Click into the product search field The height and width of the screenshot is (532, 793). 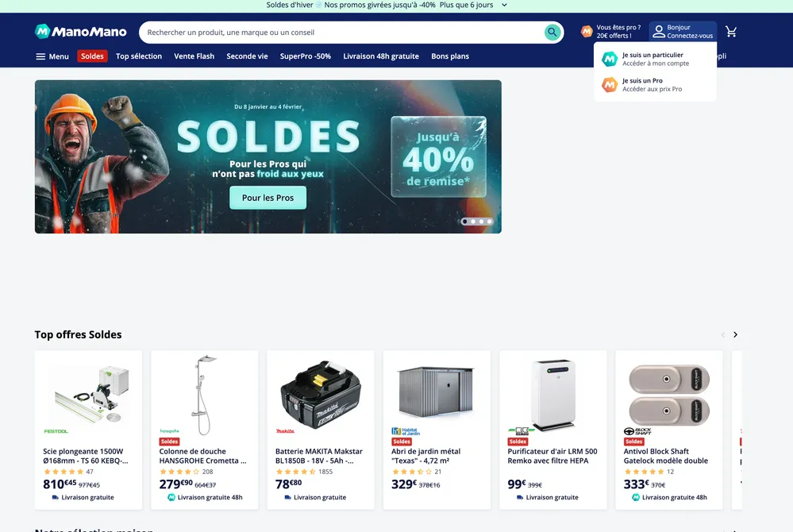tap(341, 33)
